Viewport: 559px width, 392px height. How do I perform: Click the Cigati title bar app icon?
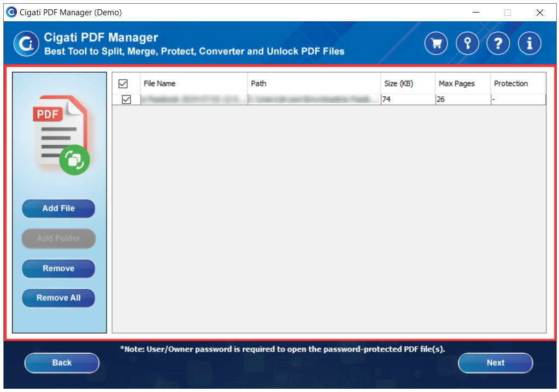click(x=11, y=12)
